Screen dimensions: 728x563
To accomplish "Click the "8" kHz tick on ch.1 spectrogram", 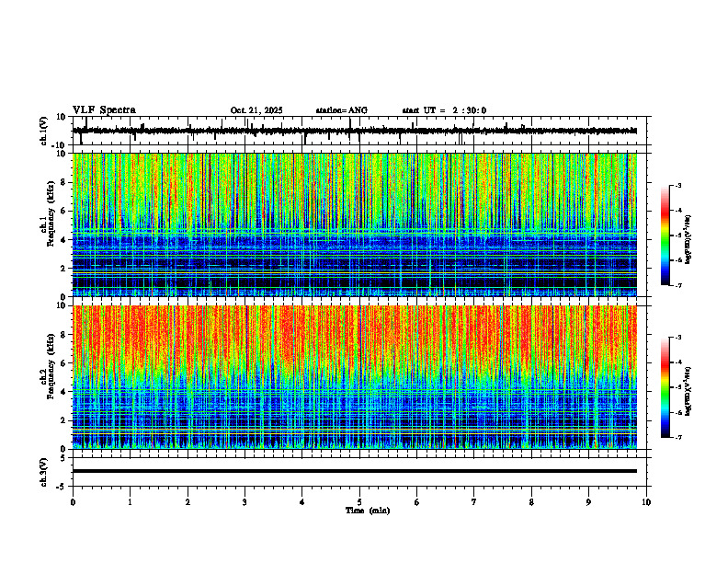I will click(64, 182).
